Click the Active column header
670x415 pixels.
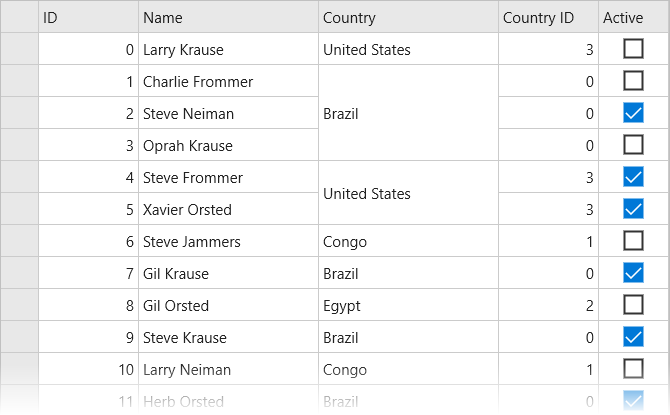633,17
